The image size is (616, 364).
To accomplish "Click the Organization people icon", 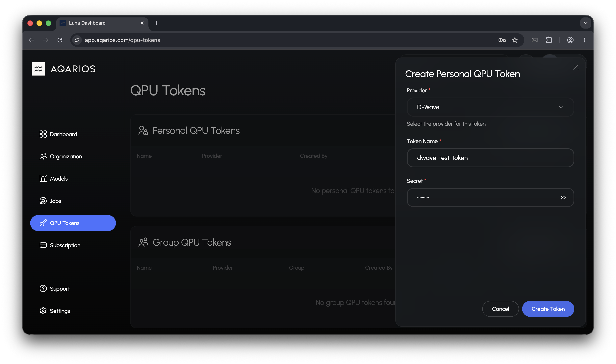I will (43, 156).
